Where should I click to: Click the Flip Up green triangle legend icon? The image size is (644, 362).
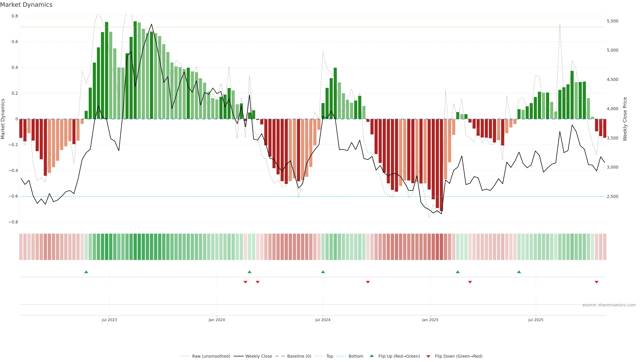pos(372,356)
